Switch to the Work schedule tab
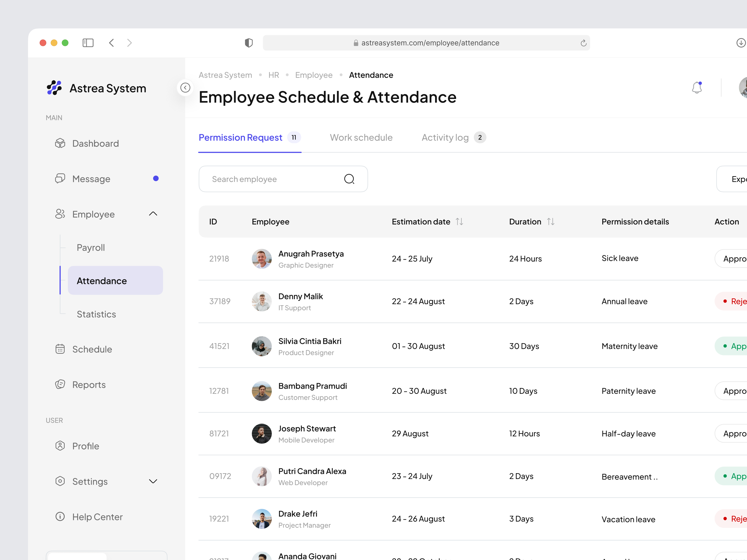Screen dimensions: 747x560 [x=361, y=137]
